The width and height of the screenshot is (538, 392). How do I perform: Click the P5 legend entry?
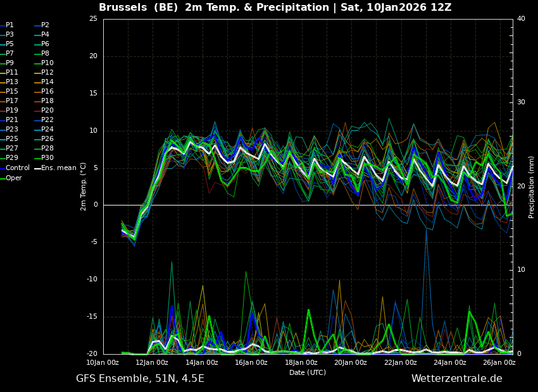pyautogui.click(x=9, y=44)
